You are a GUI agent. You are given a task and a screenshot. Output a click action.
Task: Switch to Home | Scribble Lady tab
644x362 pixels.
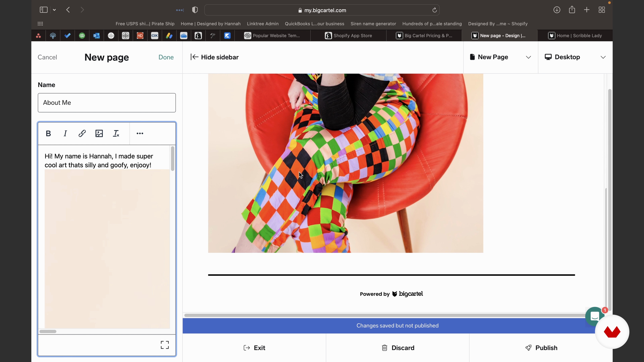coord(575,36)
